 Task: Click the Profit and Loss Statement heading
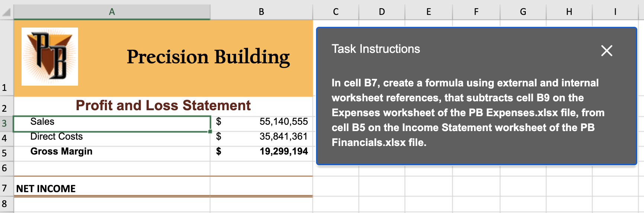(x=163, y=106)
